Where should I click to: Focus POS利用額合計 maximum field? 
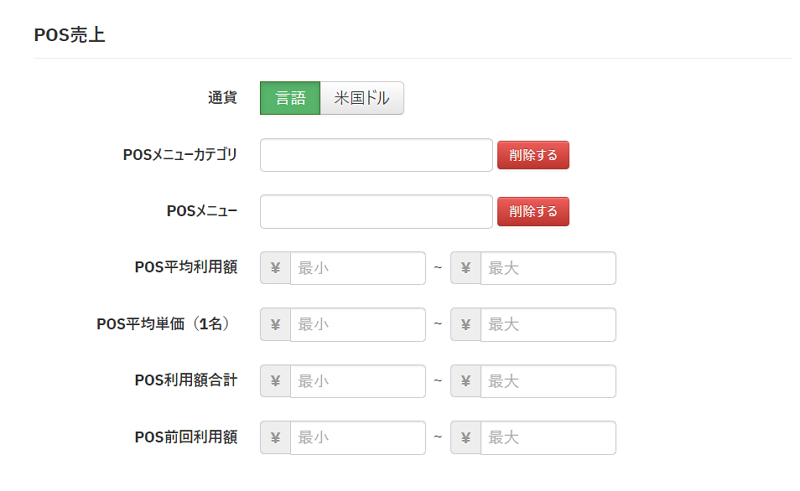[x=547, y=381]
